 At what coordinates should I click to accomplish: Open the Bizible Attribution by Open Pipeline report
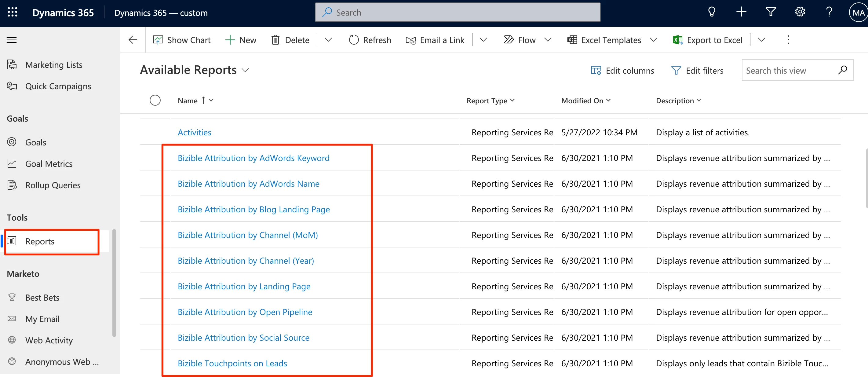[x=245, y=312]
